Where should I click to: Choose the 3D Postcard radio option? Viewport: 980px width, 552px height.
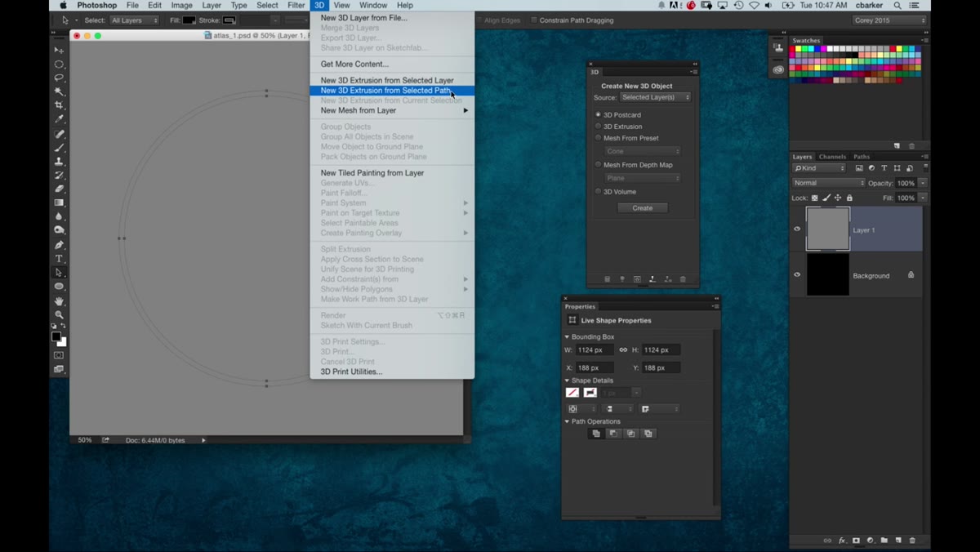(x=598, y=115)
